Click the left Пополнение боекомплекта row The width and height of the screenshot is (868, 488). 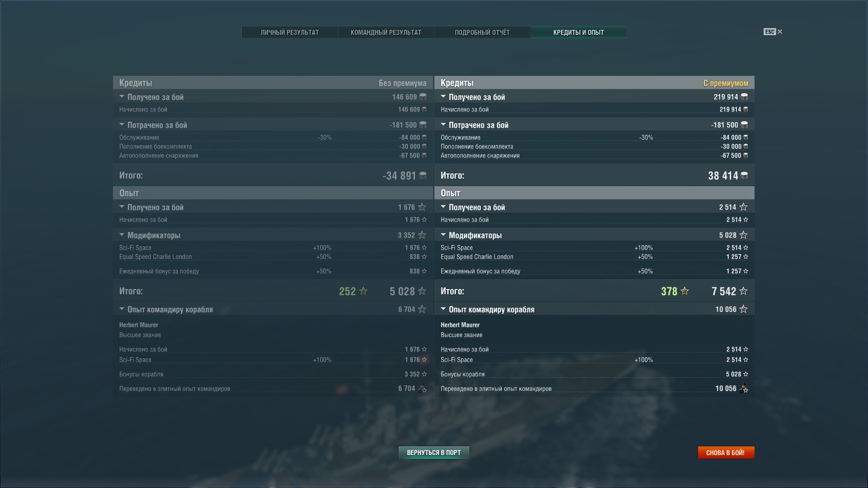point(273,146)
